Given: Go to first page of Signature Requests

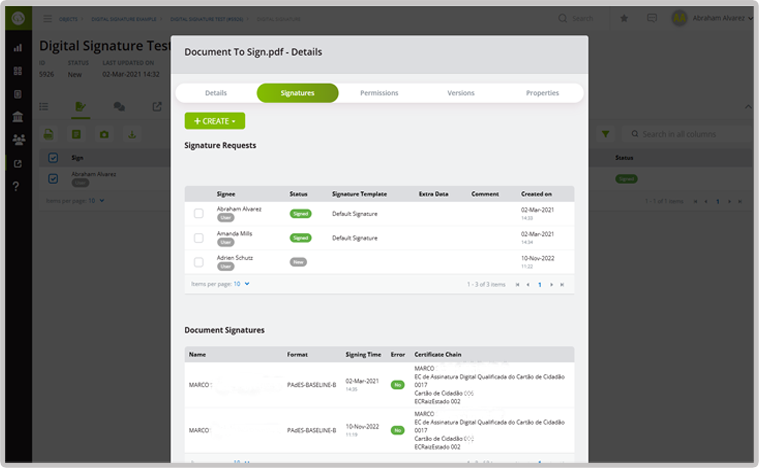Looking at the screenshot, I should click(x=517, y=285).
